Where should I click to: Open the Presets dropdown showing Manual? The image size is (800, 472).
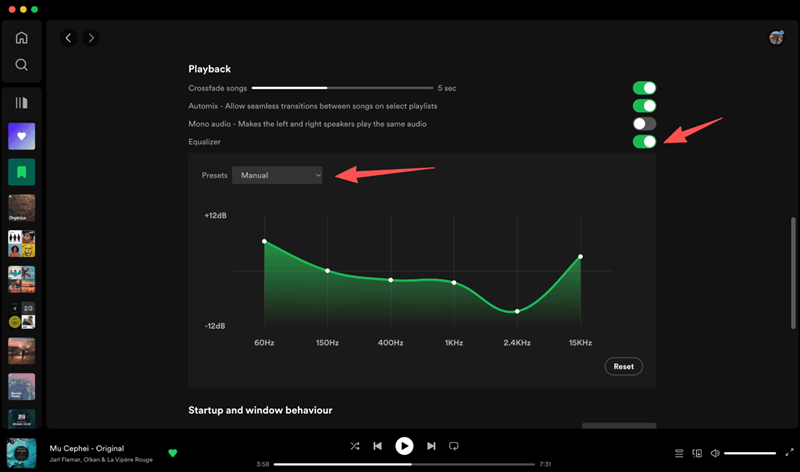pyautogui.click(x=277, y=175)
